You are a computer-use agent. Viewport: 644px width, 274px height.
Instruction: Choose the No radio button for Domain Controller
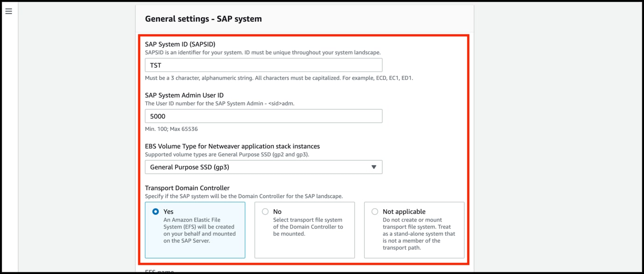pos(265,211)
